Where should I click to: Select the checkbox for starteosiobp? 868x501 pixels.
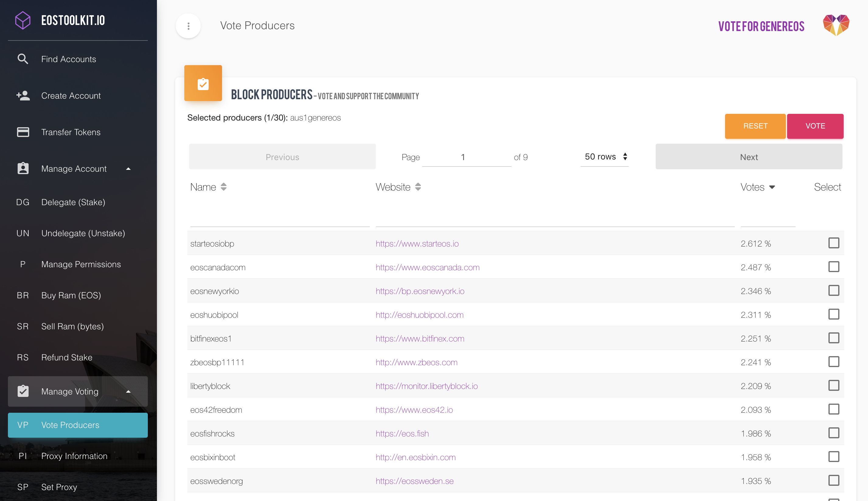tap(834, 243)
